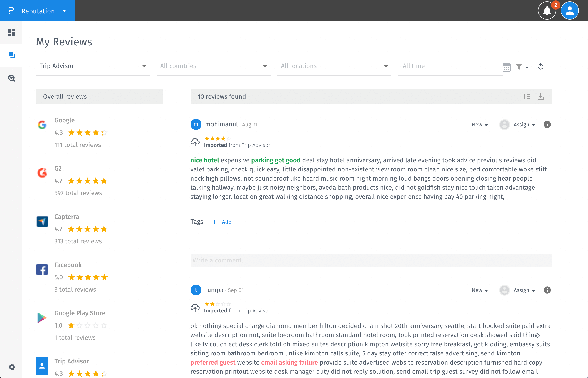The width and height of the screenshot is (588, 378).
Task: Open the reviews chat sidebar icon
Action: 12,55
